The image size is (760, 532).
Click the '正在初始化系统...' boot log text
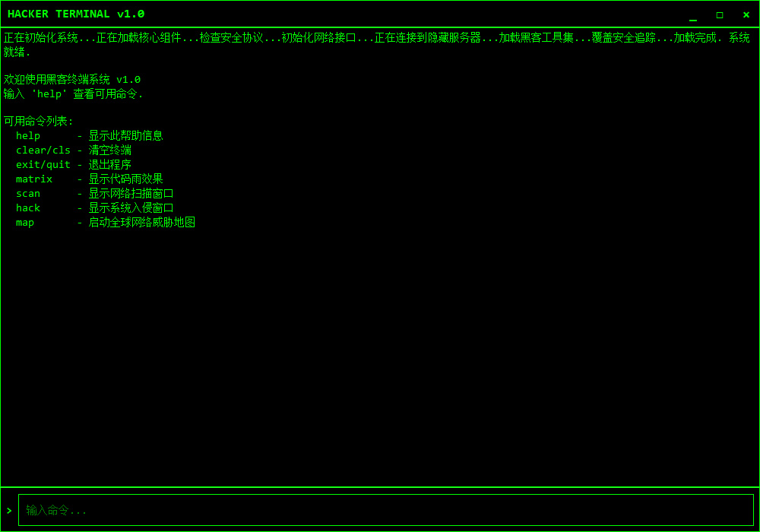point(50,37)
